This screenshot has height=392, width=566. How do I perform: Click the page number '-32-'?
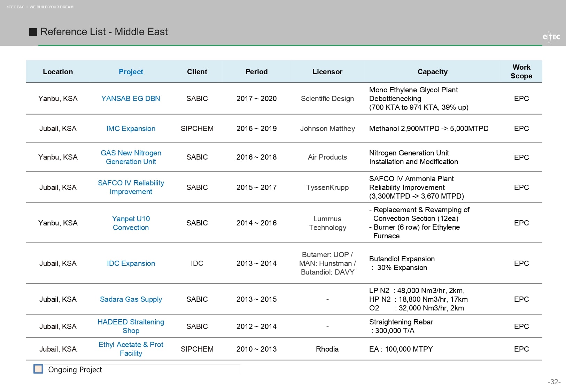click(554, 382)
